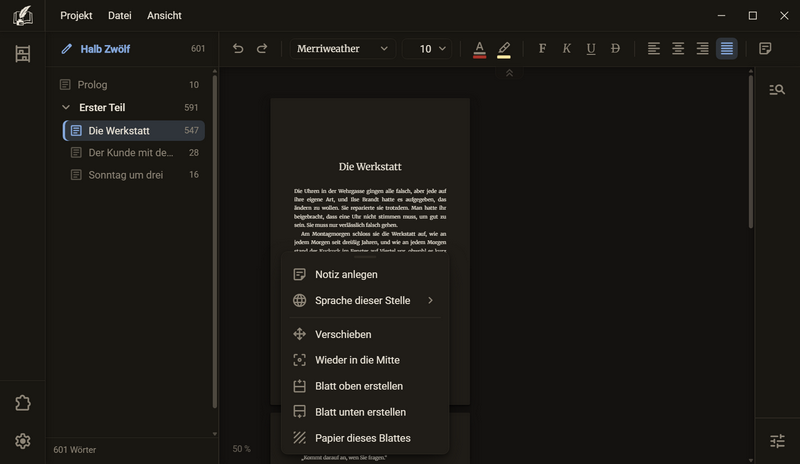Apply strikethrough formatting
The height and width of the screenshot is (464, 800).
[615, 48]
